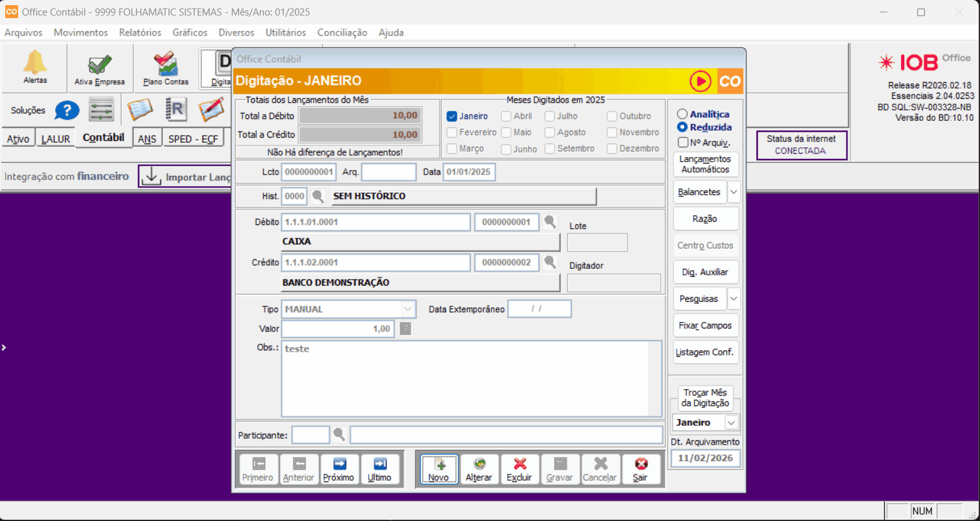Select the Analítica radio option
Screen dimensions: 980x521
click(682, 114)
